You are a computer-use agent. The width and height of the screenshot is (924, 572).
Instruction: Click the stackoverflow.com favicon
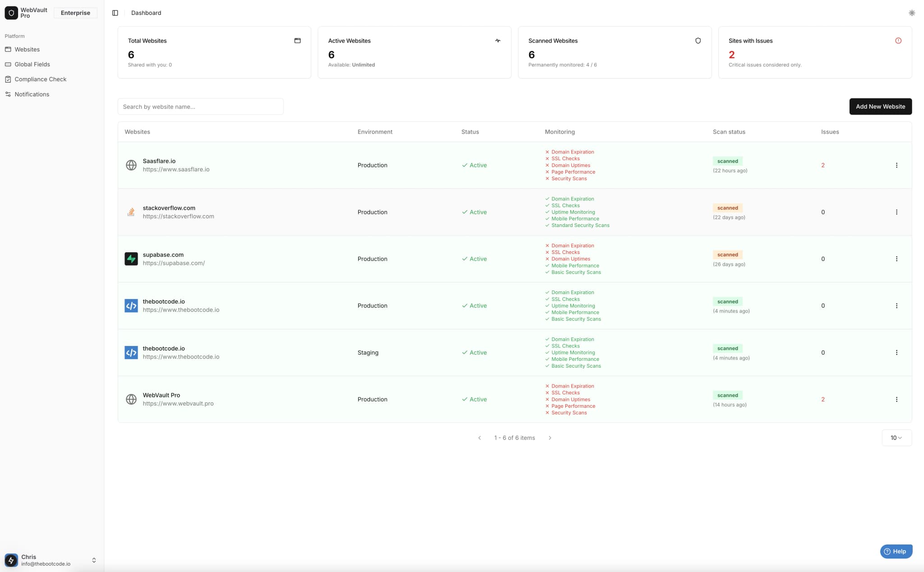point(131,212)
